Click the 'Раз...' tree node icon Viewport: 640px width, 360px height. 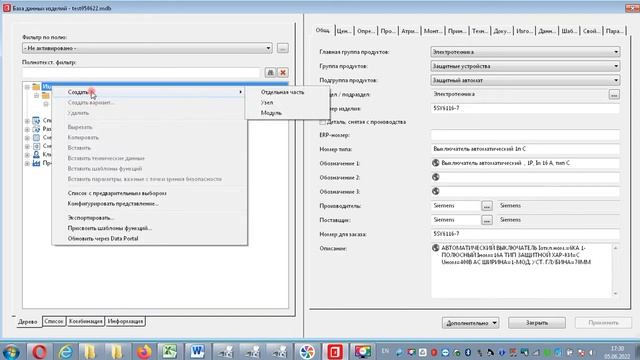36,129
